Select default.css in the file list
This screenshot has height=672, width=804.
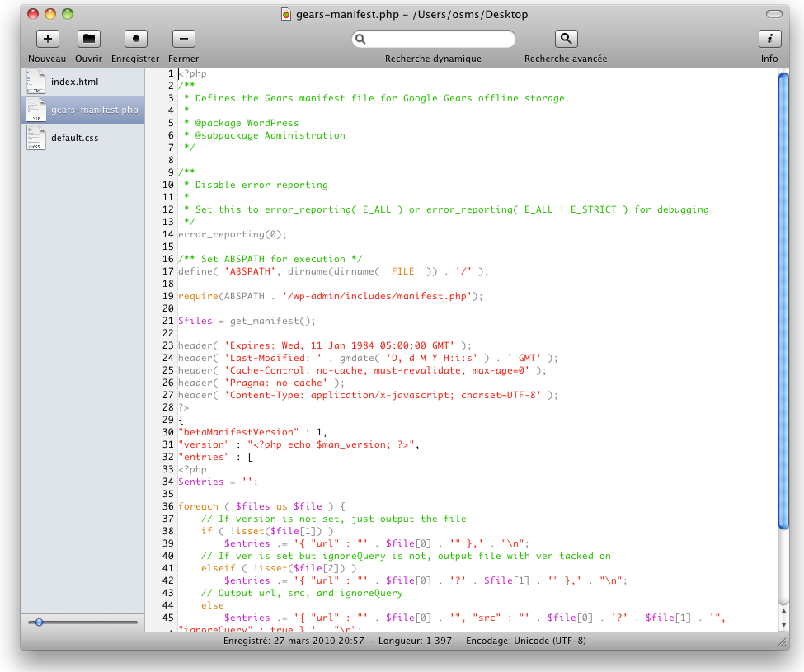pos(74,138)
